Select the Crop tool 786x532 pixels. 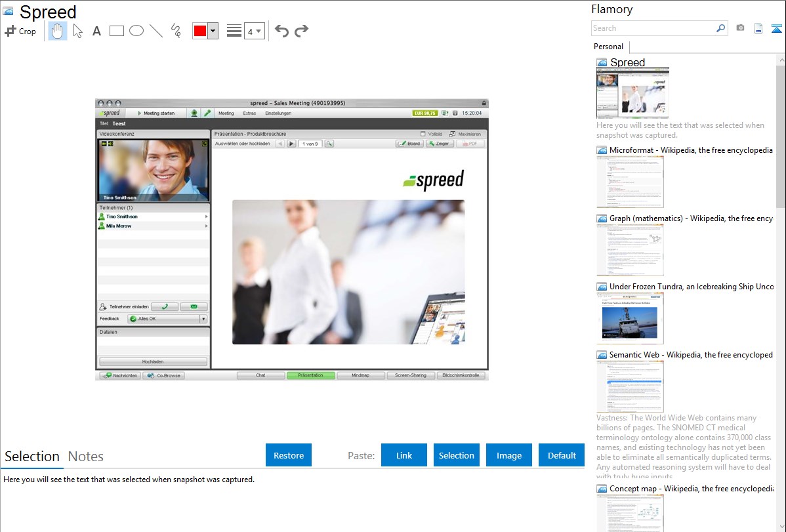[20, 31]
